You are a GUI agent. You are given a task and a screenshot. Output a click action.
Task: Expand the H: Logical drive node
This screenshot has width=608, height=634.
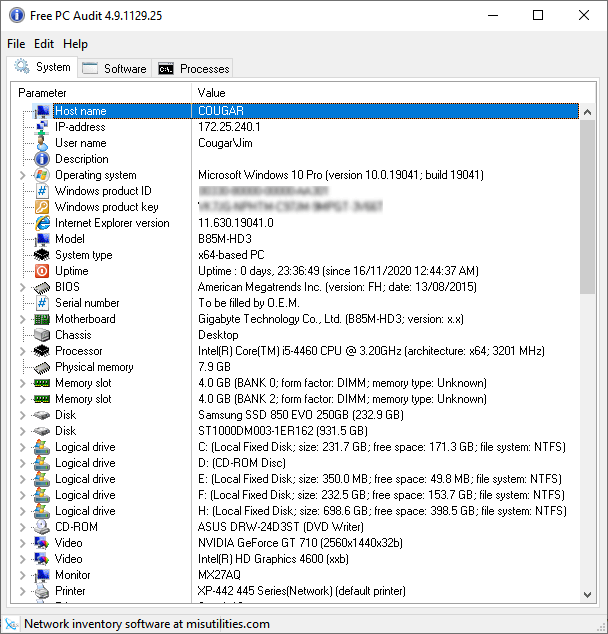click(x=23, y=511)
